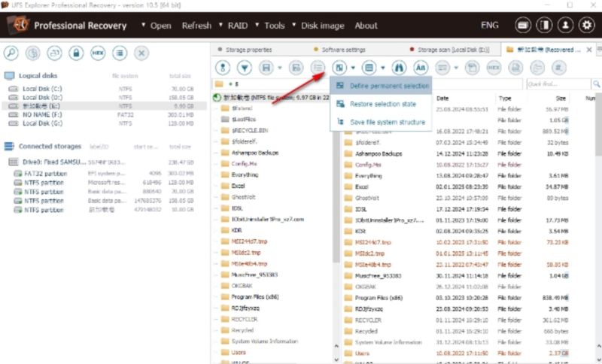Open the dropdown arrow beside selection icon
602x364 pixels.
pyautogui.click(x=353, y=68)
